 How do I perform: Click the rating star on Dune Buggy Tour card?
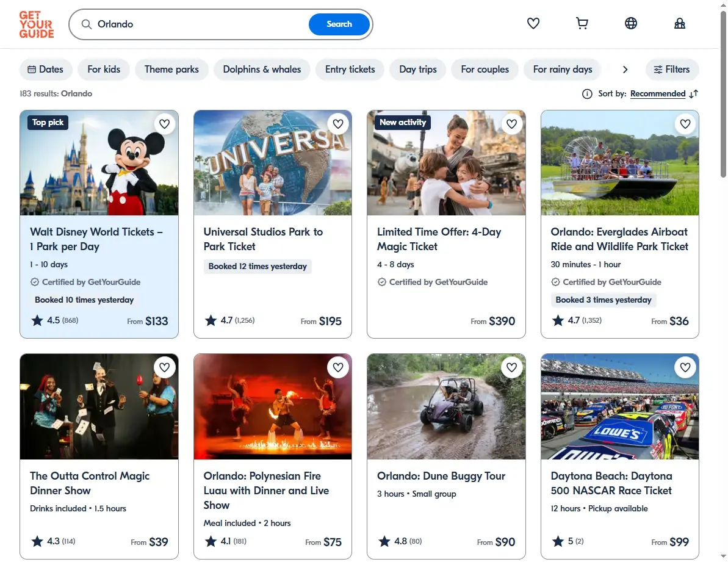[x=384, y=542]
